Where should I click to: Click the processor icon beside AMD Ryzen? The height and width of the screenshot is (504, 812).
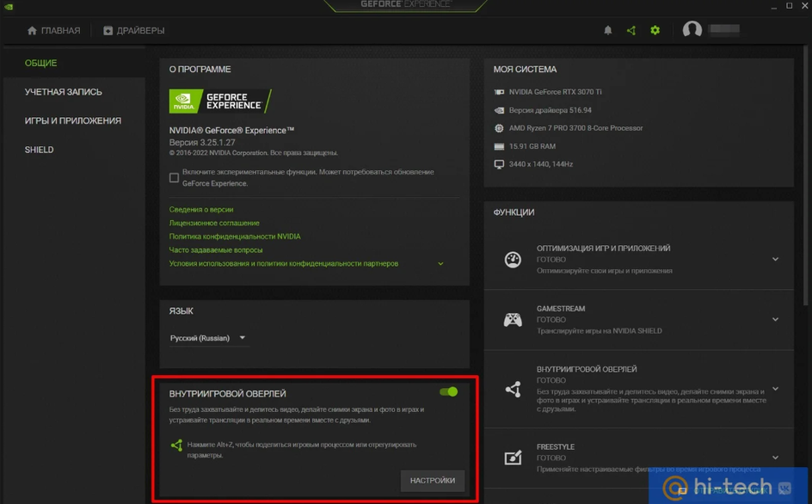[499, 128]
